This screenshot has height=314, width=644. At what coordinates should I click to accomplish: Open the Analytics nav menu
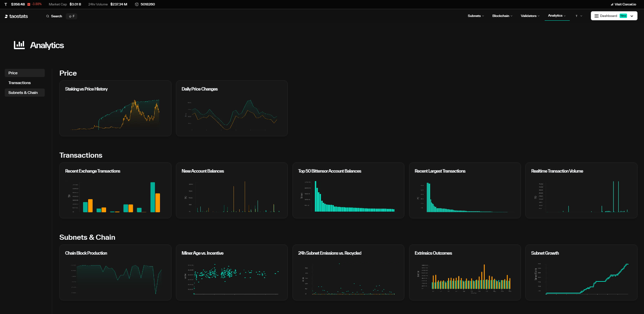tap(557, 16)
